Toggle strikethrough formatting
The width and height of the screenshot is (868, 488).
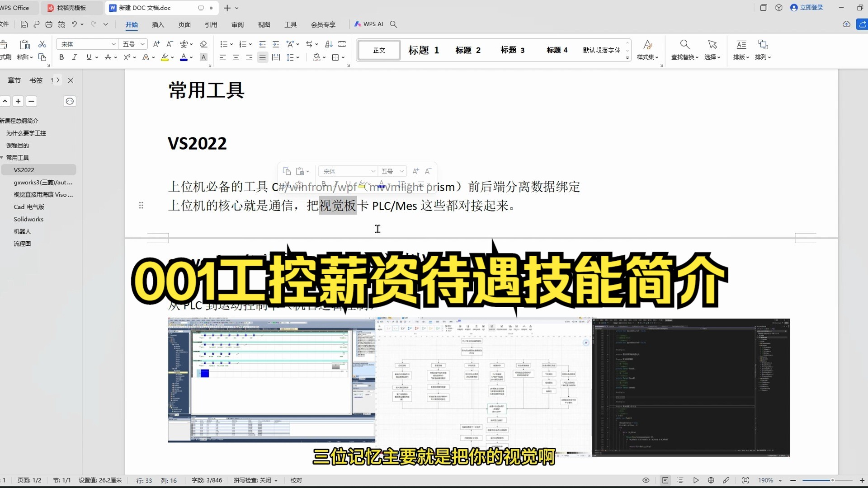[x=108, y=57]
